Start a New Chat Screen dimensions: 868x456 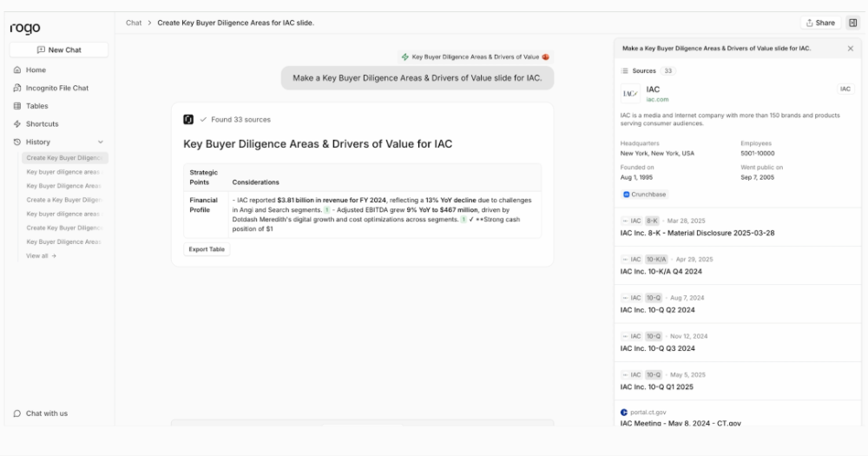click(x=59, y=50)
